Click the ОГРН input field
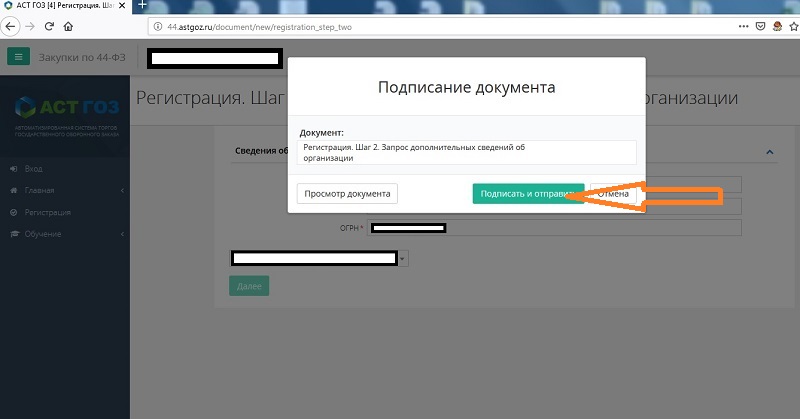Image resolution: width=800 pixels, height=419 pixels. click(554, 228)
